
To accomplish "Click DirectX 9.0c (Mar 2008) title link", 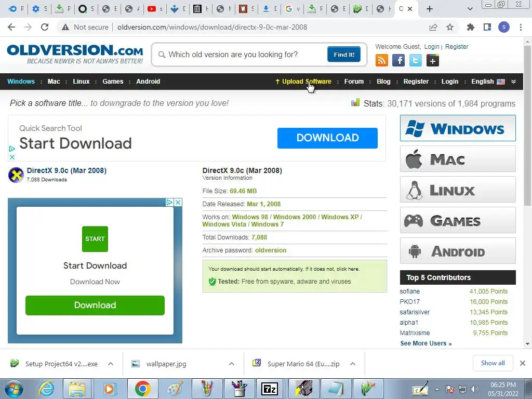I will pos(66,170).
